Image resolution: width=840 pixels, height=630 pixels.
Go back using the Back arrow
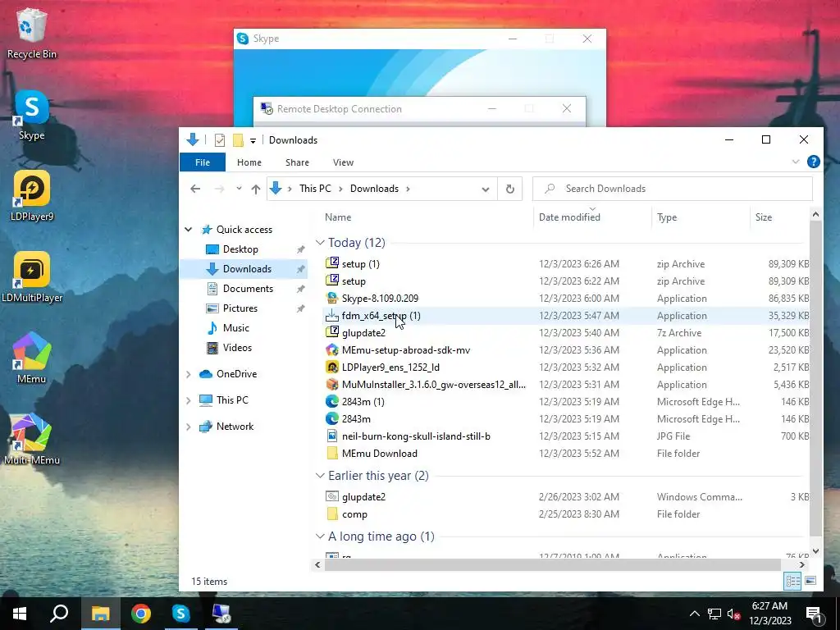click(195, 189)
